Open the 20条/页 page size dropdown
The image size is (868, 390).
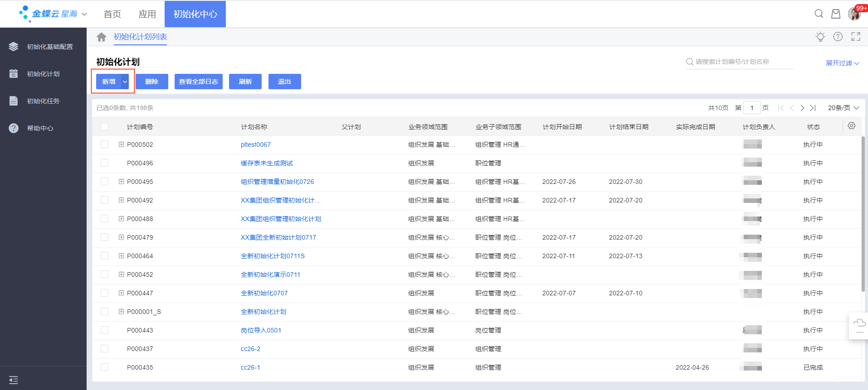pyautogui.click(x=843, y=108)
